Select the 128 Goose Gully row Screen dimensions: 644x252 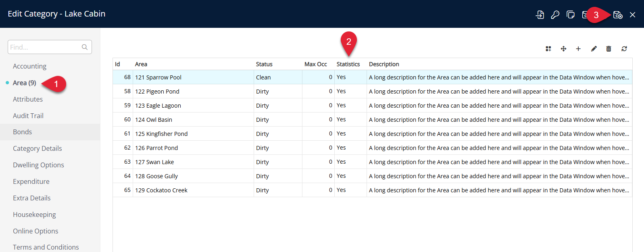pos(372,176)
